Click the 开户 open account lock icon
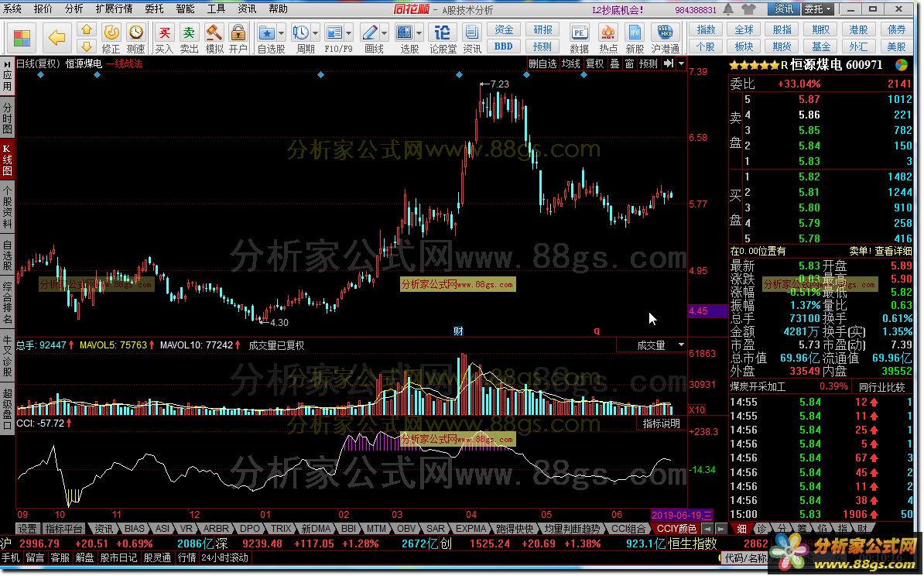 click(238, 38)
